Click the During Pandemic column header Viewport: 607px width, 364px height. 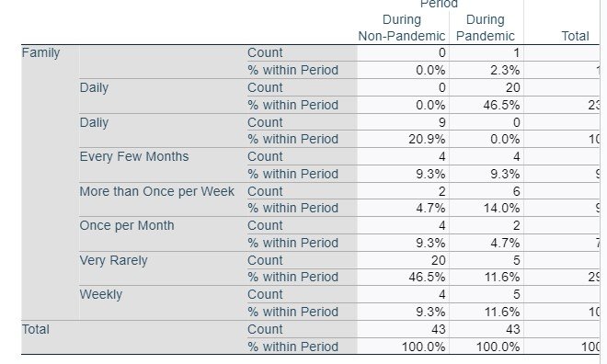pos(486,28)
